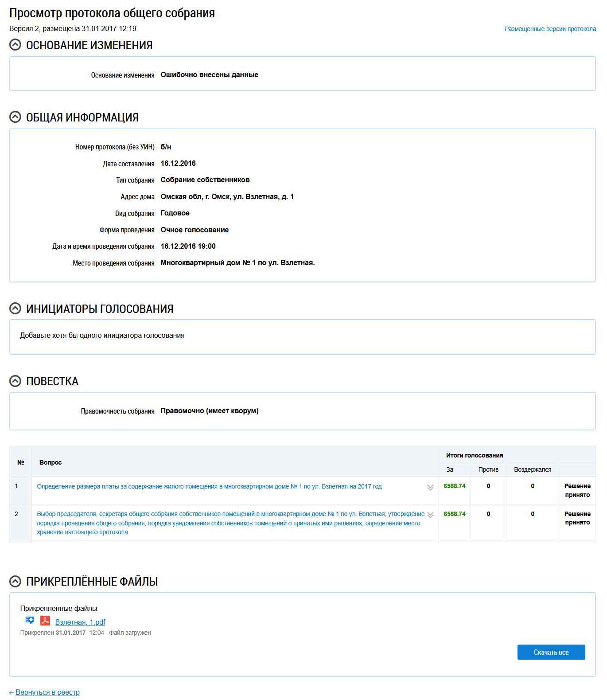Expand details of question 2 row
The width and height of the screenshot is (607, 700).
pos(430,515)
